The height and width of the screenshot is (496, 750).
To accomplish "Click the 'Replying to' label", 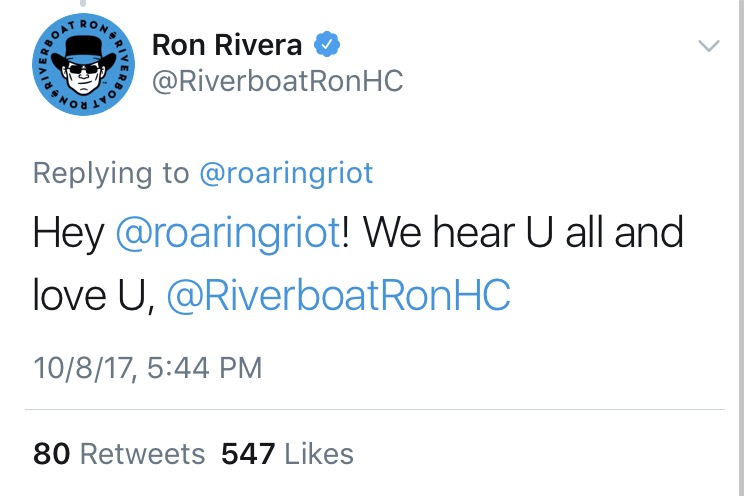I will point(111,173).
